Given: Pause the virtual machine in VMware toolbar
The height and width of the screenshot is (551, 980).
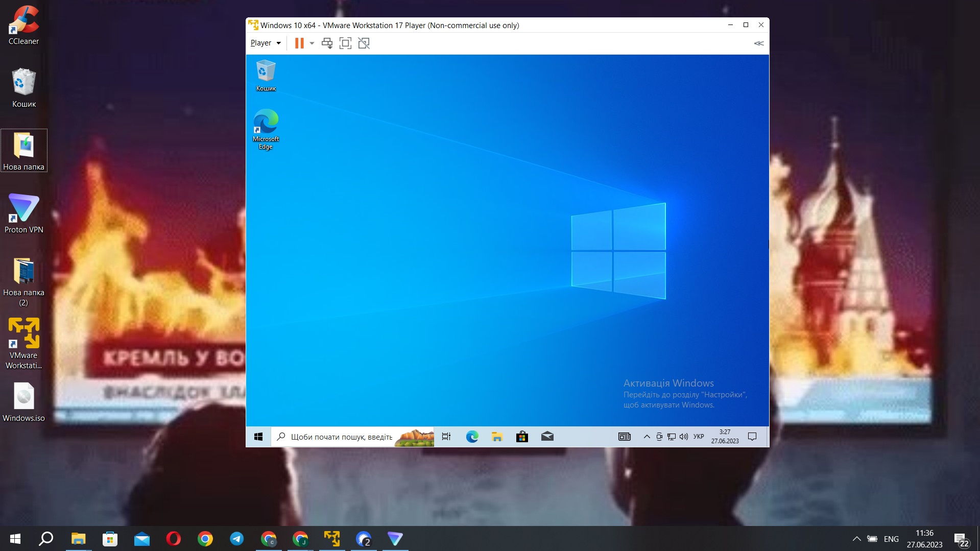Looking at the screenshot, I should 299,43.
